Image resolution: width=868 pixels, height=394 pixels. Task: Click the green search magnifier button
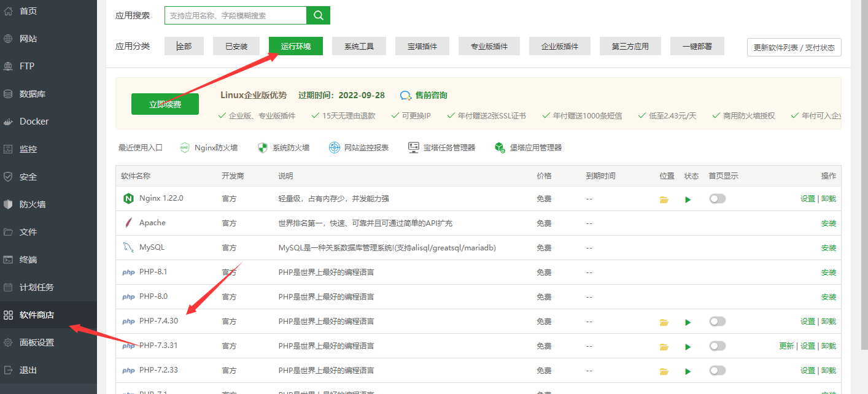click(318, 15)
